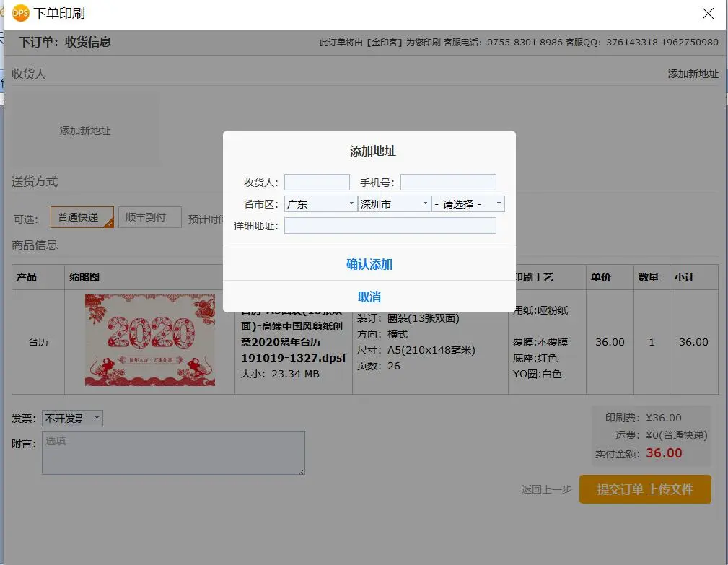Image resolution: width=728 pixels, height=565 pixels.
Task: Open the 不开发票 invoice dropdown
Action: tap(72, 419)
